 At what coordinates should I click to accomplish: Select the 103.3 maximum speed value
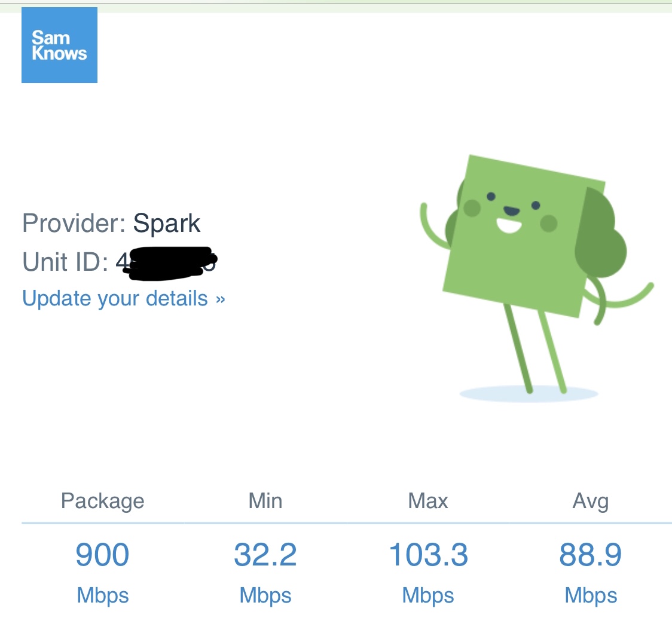428,555
